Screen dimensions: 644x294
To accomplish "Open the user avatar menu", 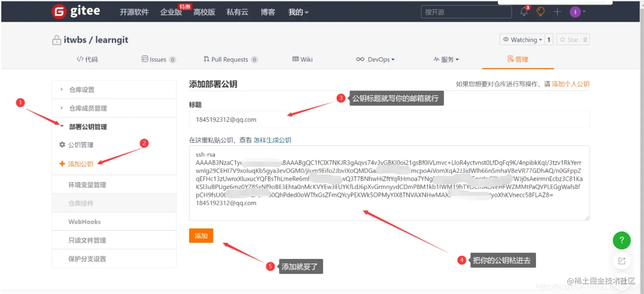I will [575, 12].
